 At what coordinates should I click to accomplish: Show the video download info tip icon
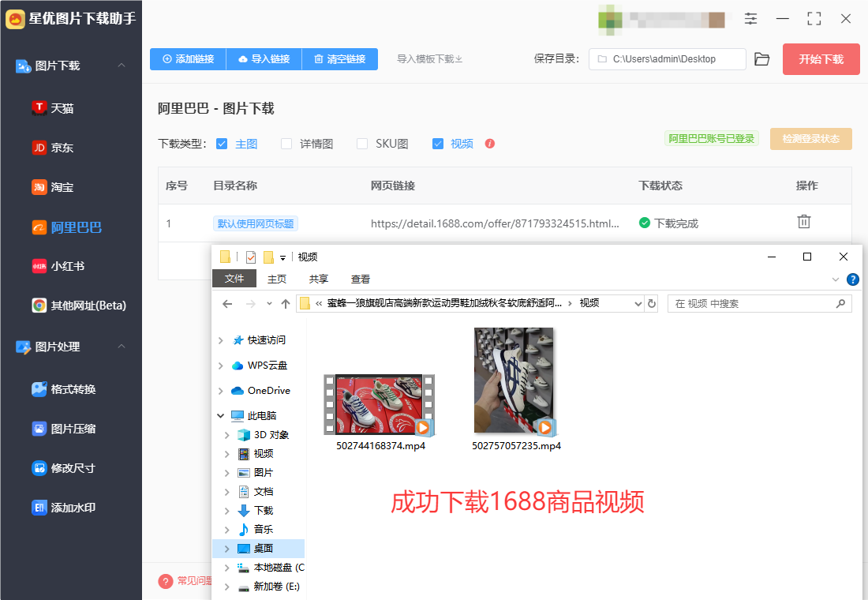pos(489,144)
